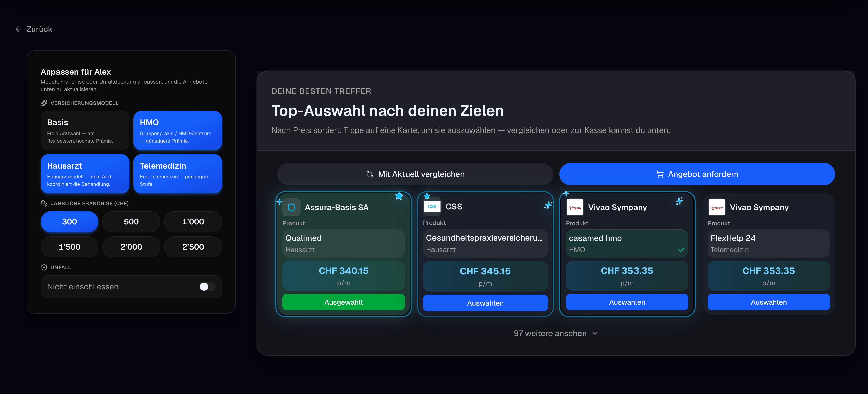Click the FlexHelp 24 product box
Screen dimensions: 868x394
(769, 244)
